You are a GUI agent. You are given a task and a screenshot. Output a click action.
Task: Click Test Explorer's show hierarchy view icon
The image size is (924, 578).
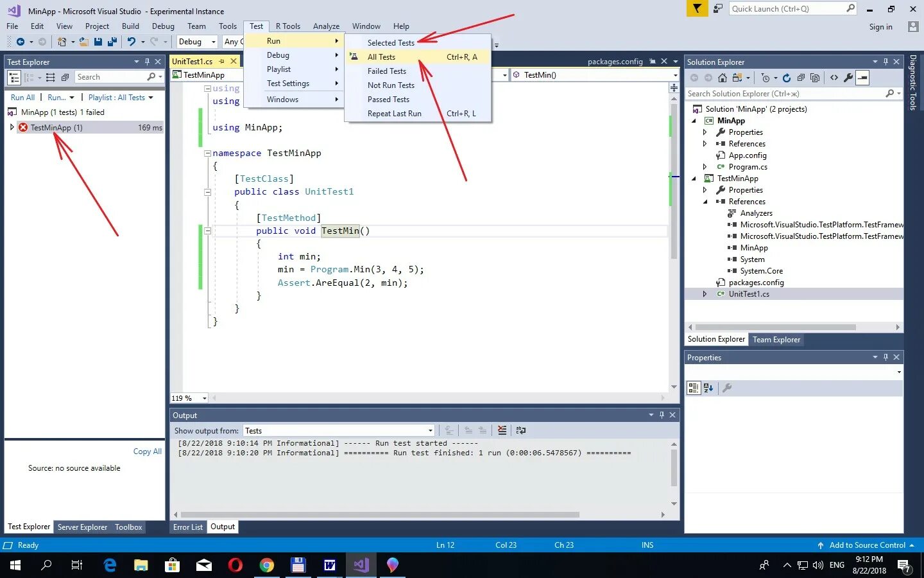(13, 77)
